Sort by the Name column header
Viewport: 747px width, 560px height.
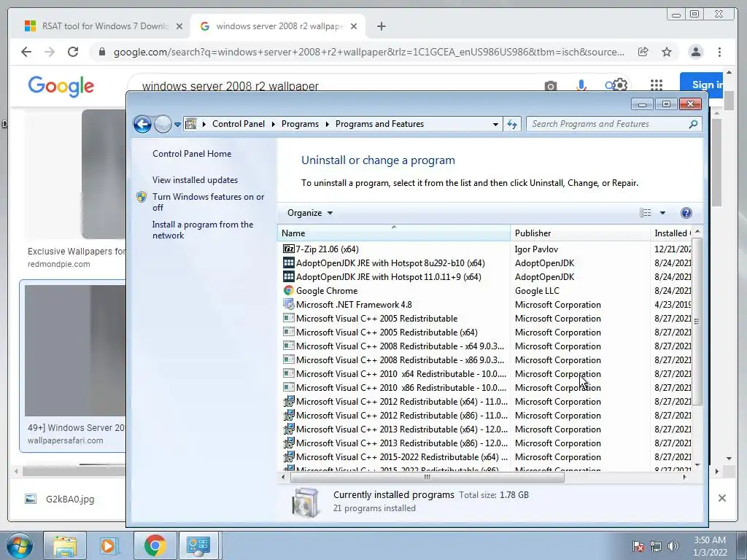point(393,233)
